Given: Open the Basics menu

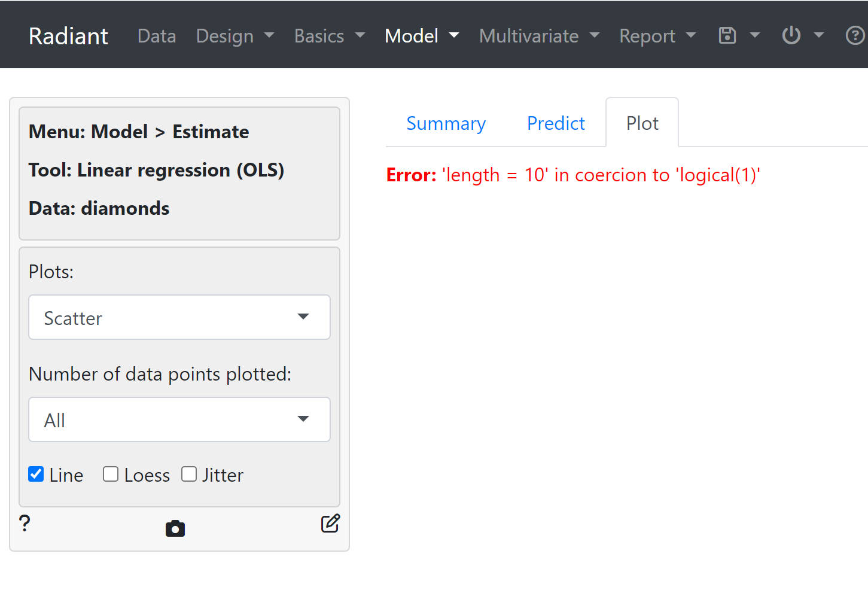Looking at the screenshot, I should click(319, 35).
